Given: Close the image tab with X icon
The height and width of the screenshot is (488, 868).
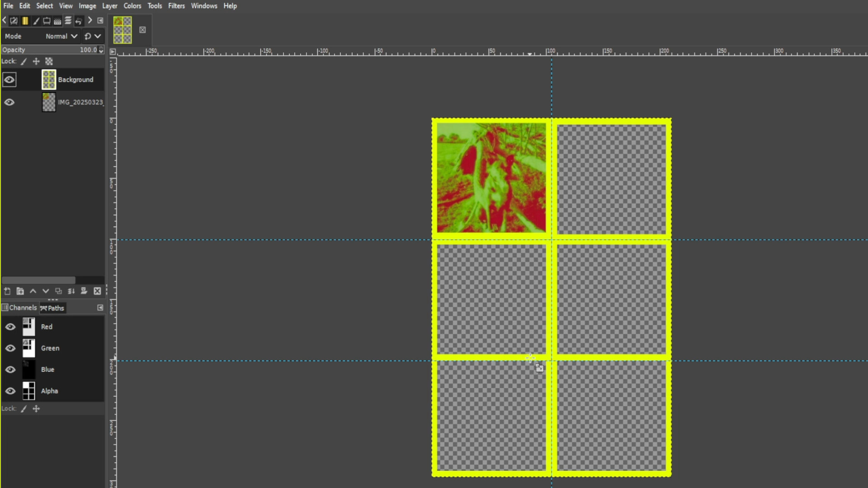Looking at the screenshot, I should (142, 30).
